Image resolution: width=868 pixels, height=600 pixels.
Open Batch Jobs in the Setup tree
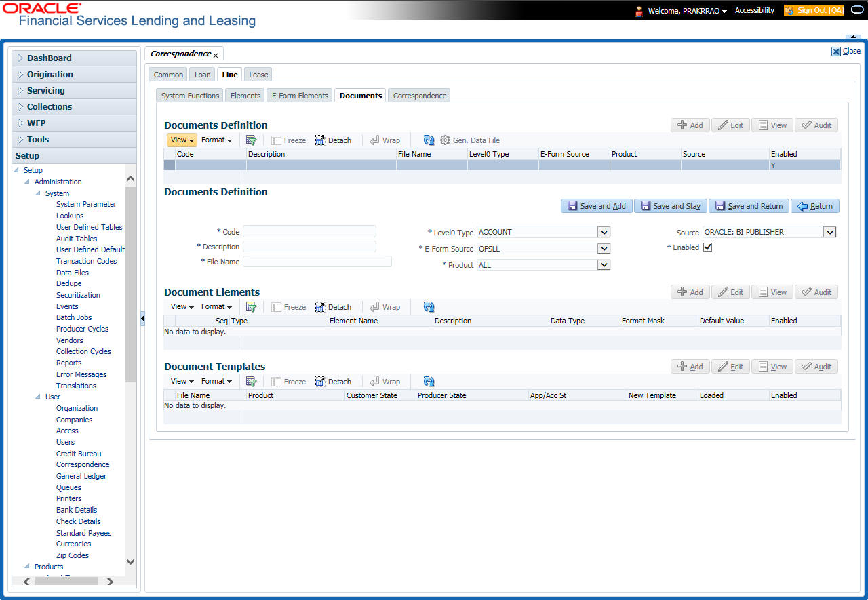74,317
